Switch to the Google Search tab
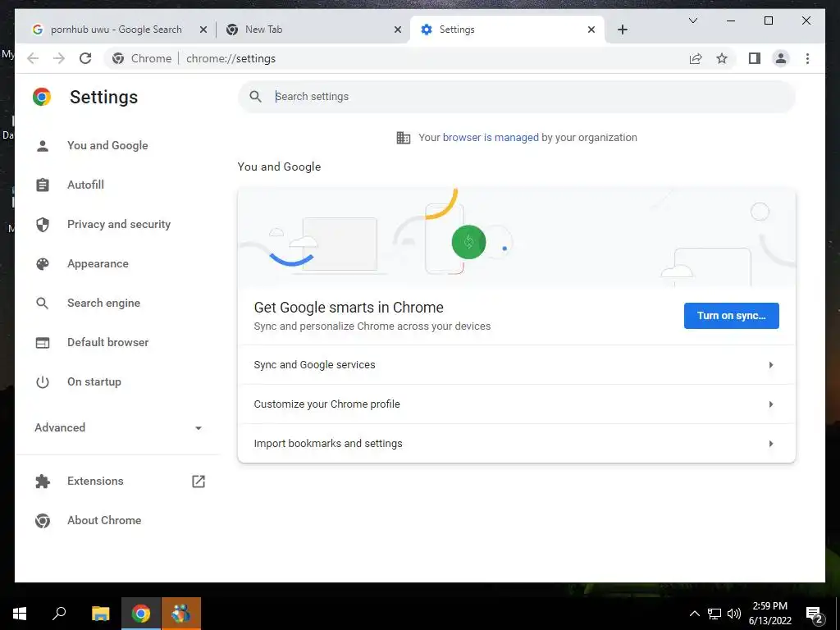 tap(115, 30)
